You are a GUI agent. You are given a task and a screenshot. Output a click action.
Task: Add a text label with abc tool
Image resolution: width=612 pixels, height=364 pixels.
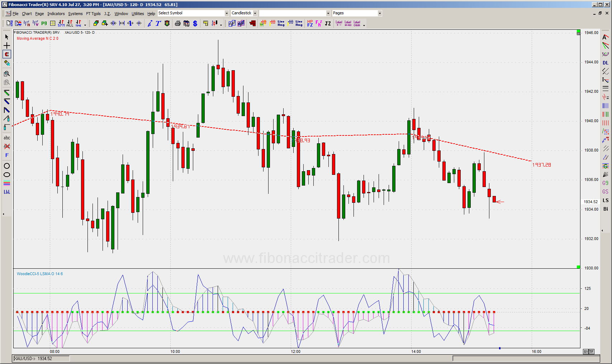[6, 138]
